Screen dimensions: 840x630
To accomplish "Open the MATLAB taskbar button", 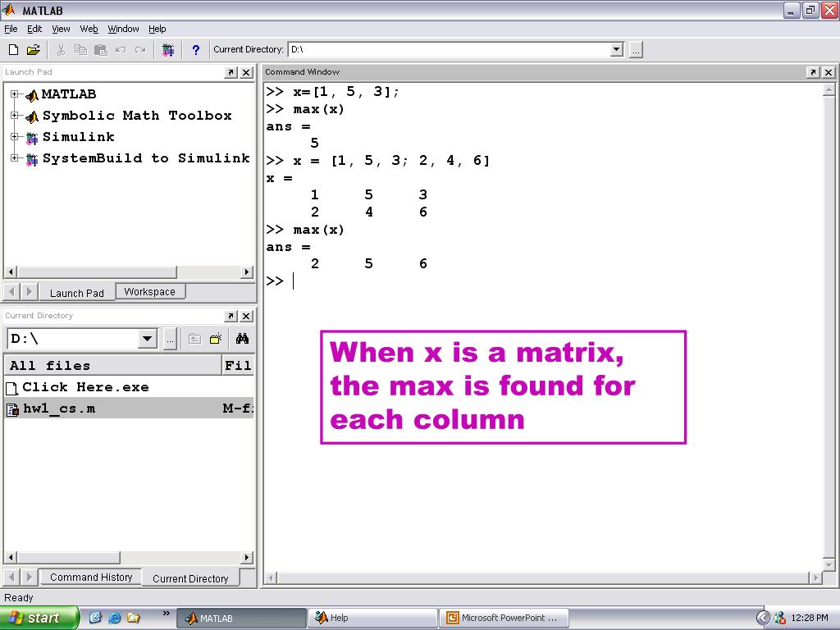I will click(x=241, y=619).
